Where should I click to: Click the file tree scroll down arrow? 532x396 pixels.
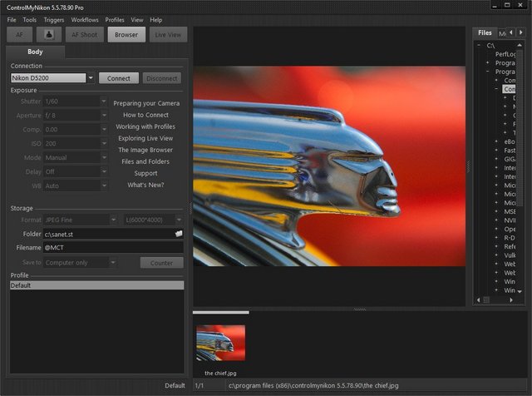tap(520, 291)
